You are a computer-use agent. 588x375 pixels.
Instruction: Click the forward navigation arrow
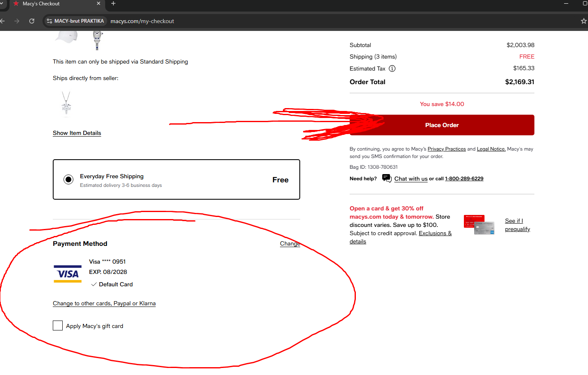[x=17, y=21]
